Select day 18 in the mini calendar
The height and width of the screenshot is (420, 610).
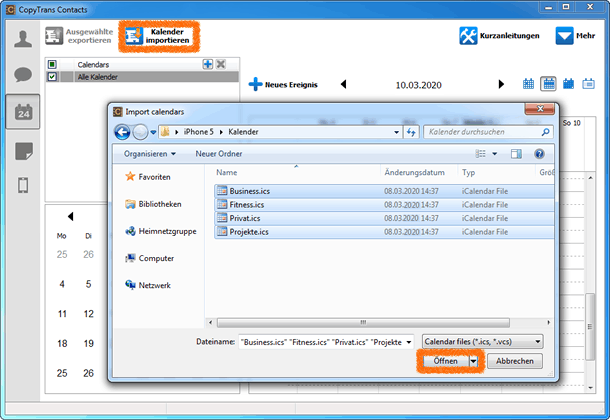click(x=62, y=343)
